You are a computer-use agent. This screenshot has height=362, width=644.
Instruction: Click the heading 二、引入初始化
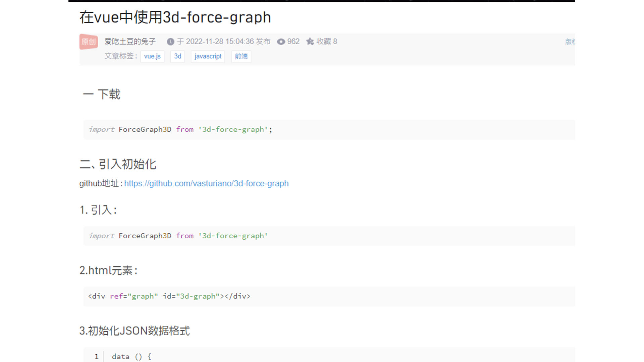[118, 164]
